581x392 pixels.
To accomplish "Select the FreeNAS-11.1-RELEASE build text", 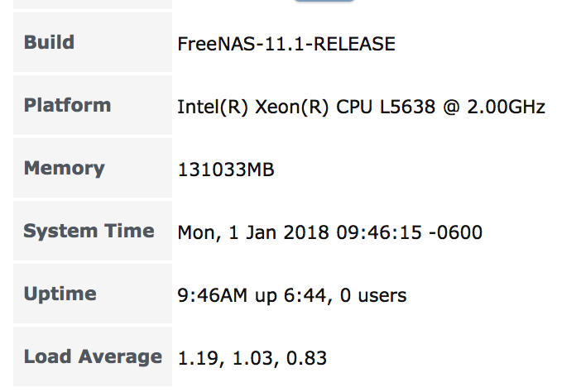I will (286, 44).
